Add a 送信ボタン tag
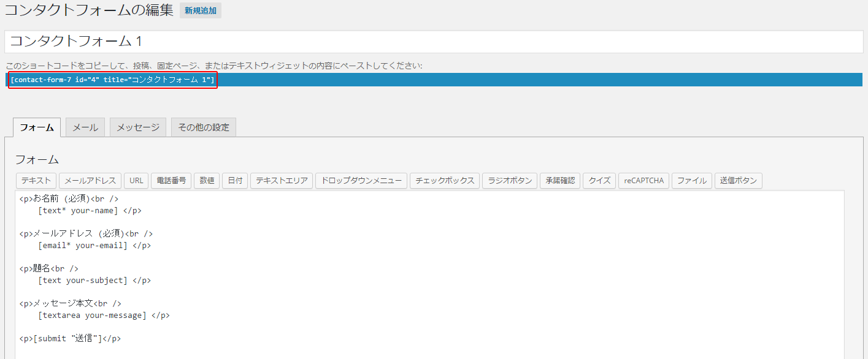 pyautogui.click(x=739, y=181)
